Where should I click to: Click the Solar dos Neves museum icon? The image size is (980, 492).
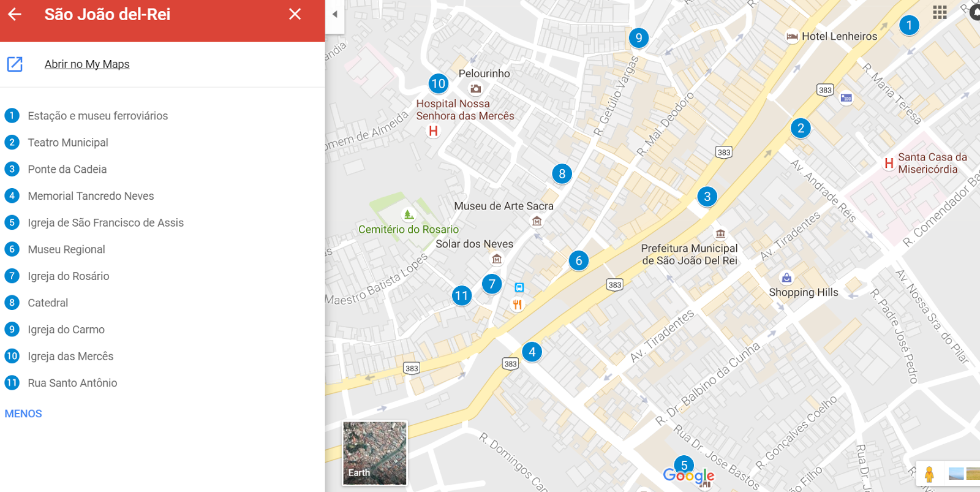tap(497, 259)
